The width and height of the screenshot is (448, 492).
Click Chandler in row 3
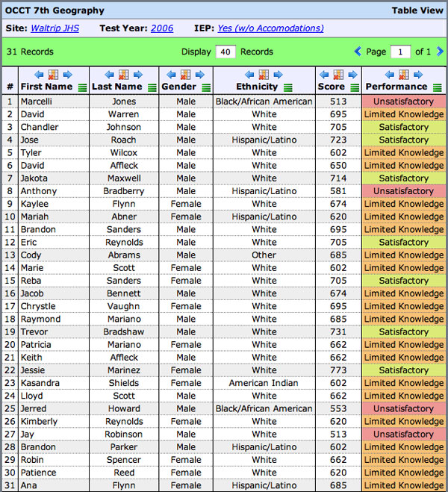tap(40, 127)
